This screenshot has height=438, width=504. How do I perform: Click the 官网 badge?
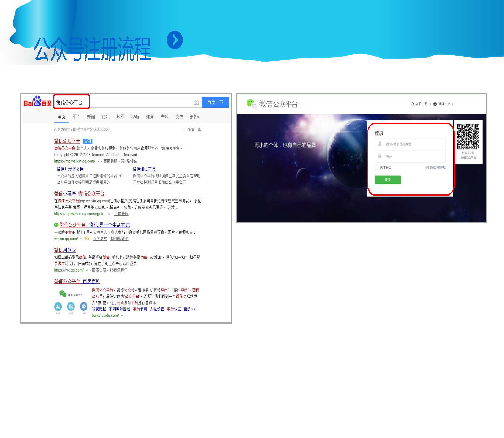(x=88, y=141)
